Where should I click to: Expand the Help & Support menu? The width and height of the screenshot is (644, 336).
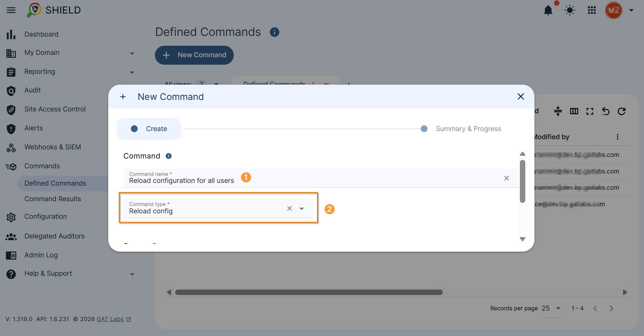(x=132, y=274)
